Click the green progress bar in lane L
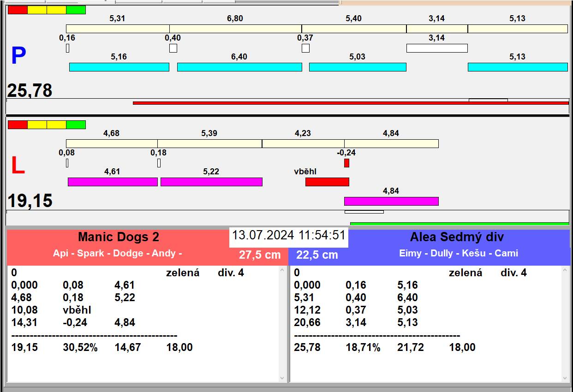 click(459, 224)
